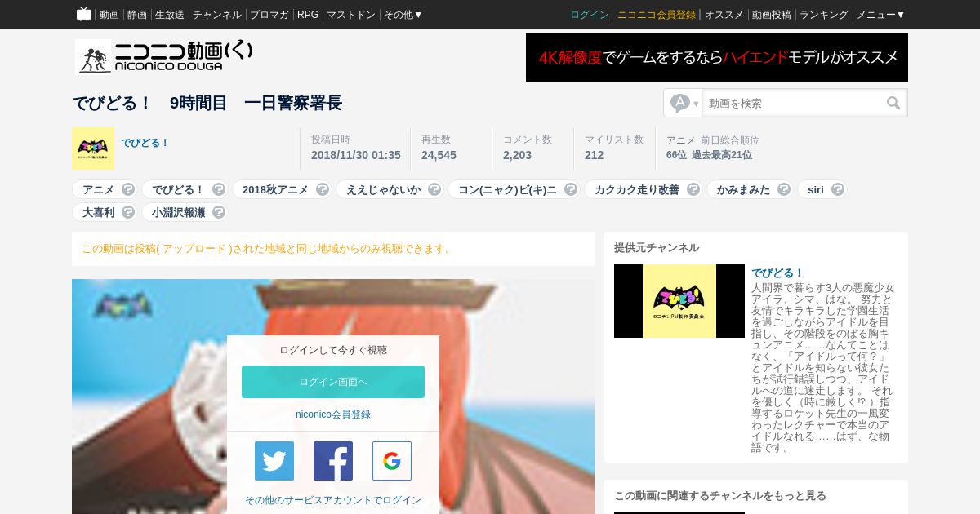The image size is (980, 514).
Task: Open dictionary icon next to アニメ tag
Action: tap(128, 189)
